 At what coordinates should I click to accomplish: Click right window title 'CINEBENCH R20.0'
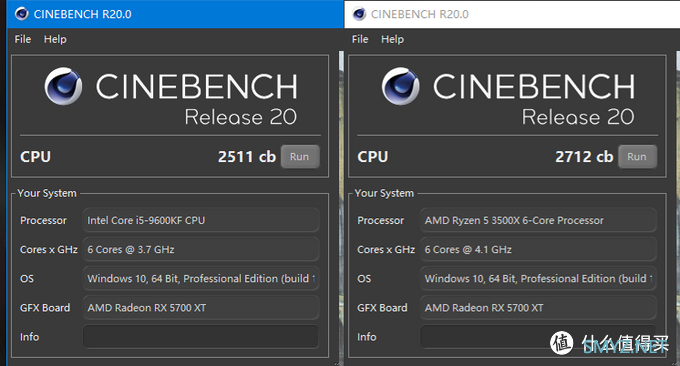tap(420, 14)
